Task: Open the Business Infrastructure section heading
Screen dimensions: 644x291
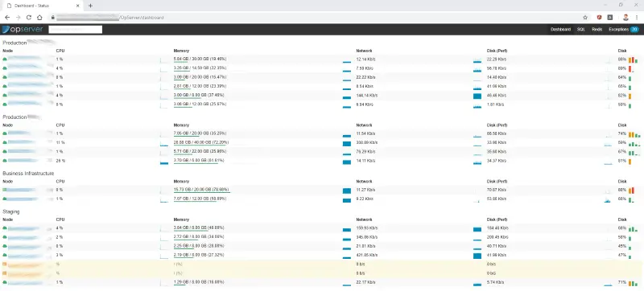Action: point(28,174)
